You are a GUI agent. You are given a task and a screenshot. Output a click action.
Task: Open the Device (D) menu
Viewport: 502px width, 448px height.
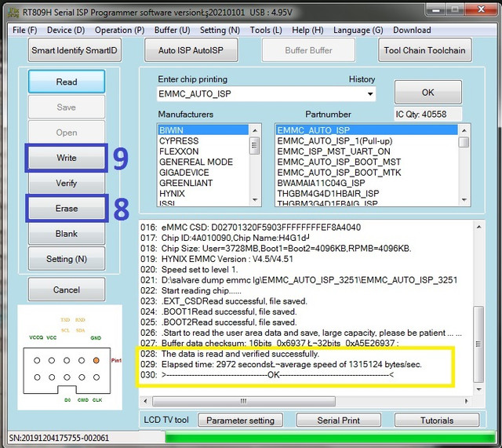click(x=66, y=30)
